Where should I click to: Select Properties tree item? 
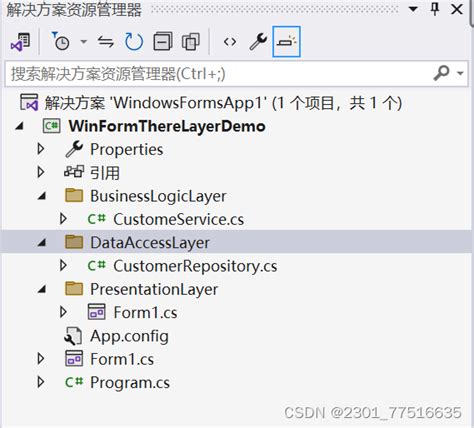tap(127, 150)
